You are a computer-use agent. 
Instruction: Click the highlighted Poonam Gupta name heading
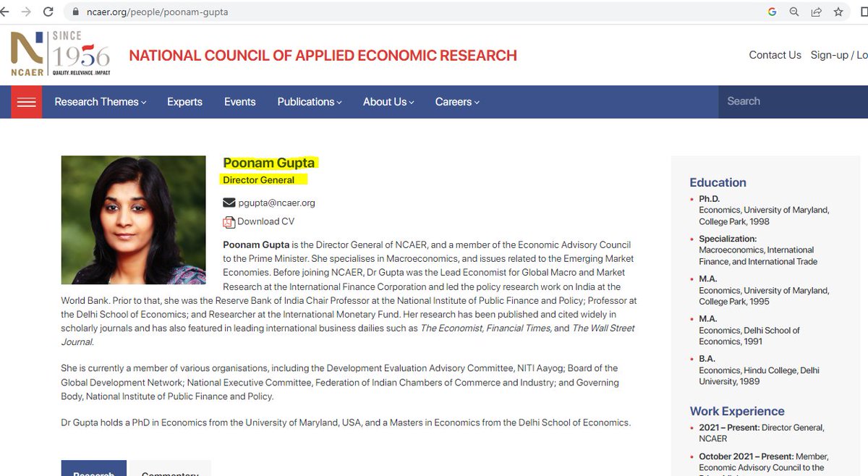click(269, 163)
